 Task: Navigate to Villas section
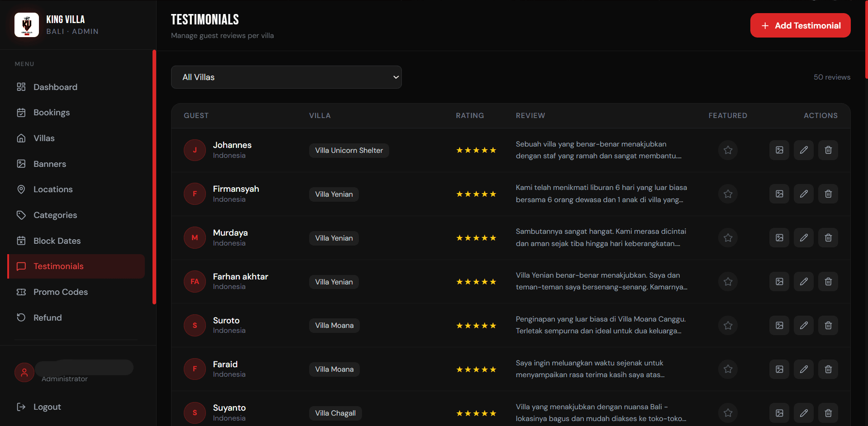click(x=76, y=138)
